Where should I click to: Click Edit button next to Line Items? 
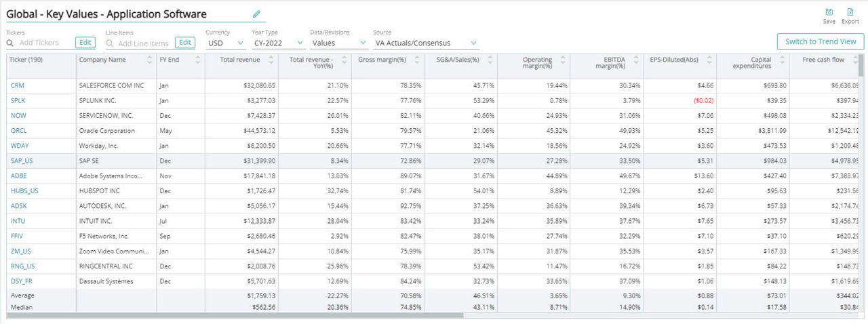[184, 43]
